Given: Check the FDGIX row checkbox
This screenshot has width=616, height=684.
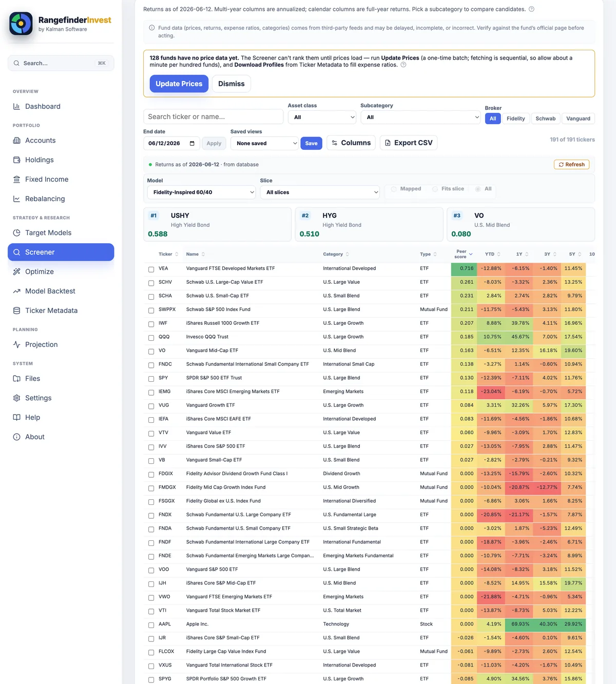Looking at the screenshot, I should [x=151, y=475].
